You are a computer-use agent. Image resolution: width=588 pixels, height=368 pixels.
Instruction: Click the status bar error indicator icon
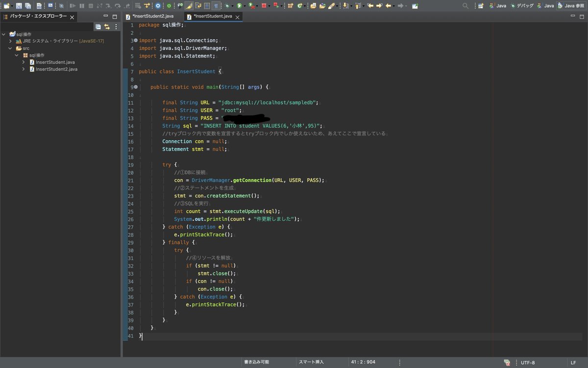pyautogui.click(x=507, y=363)
